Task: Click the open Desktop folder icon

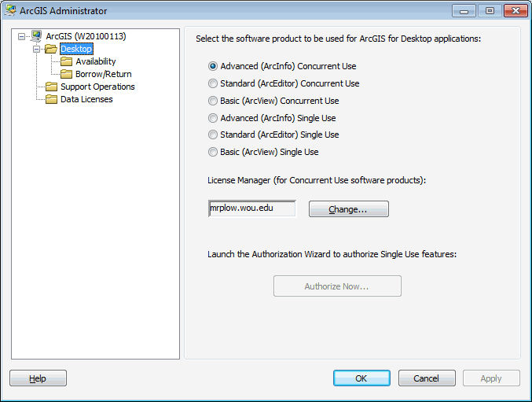Action: 51,49
